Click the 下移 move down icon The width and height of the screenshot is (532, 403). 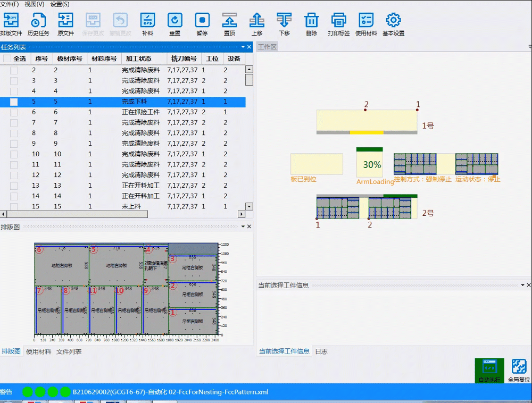pos(284,24)
